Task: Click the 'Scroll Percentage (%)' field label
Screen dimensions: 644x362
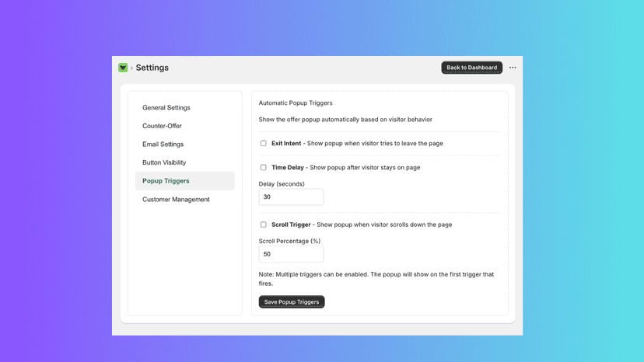Action: 289,241
